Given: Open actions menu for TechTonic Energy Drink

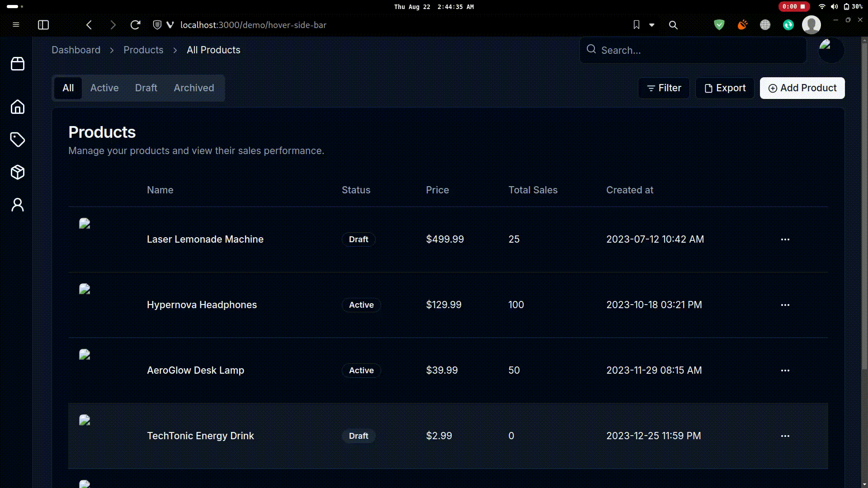Looking at the screenshot, I should [x=785, y=436].
